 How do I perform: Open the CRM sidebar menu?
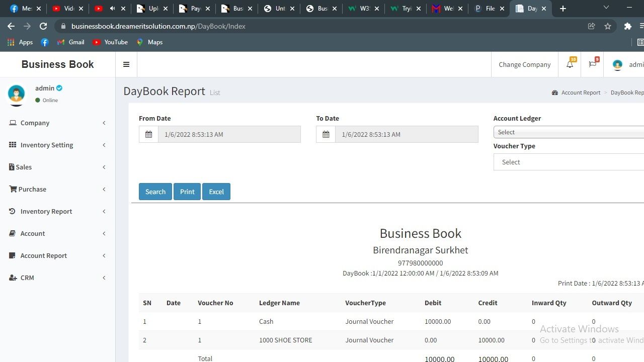[27, 278]
